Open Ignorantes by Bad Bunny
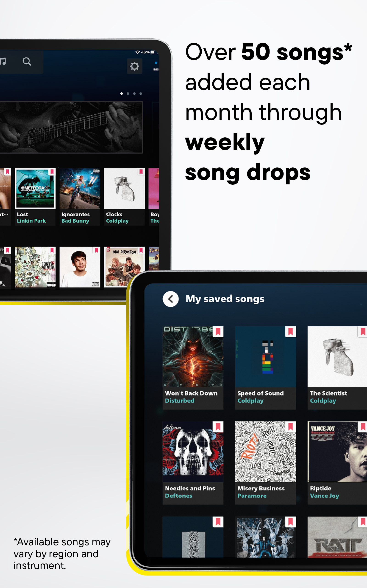Image resolution: width=367 pixels, height=588 pixels. tap(80, 197)
